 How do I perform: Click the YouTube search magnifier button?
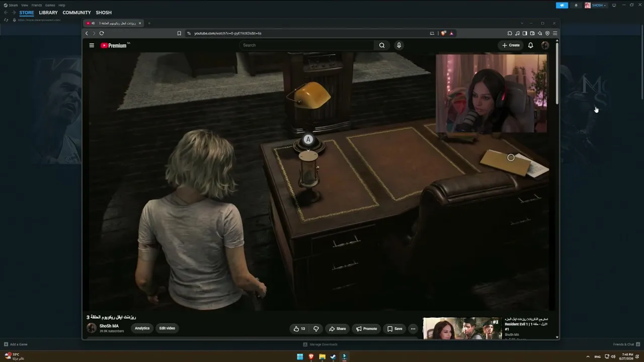pyautogui.click(x=382, y=45)
